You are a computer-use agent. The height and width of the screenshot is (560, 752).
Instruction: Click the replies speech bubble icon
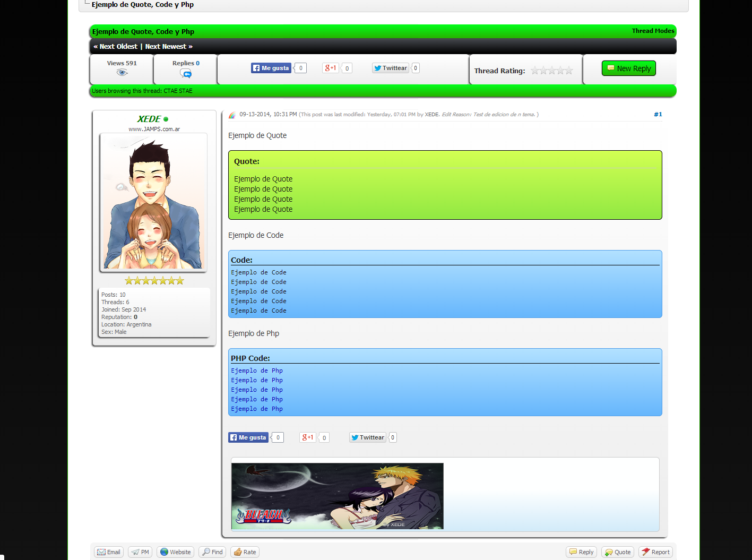pyautogui.click(x=186, y=74)
